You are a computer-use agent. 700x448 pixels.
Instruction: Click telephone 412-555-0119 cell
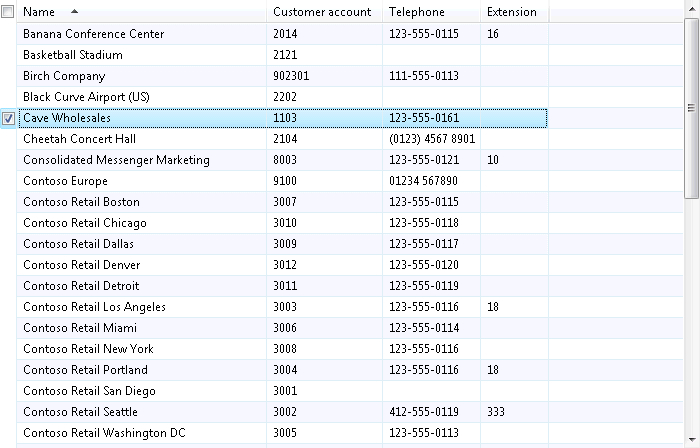(x=432, y=411)
